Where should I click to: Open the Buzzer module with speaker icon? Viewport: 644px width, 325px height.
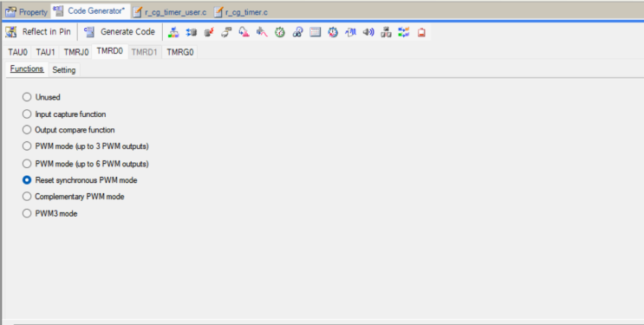[368, 32]
